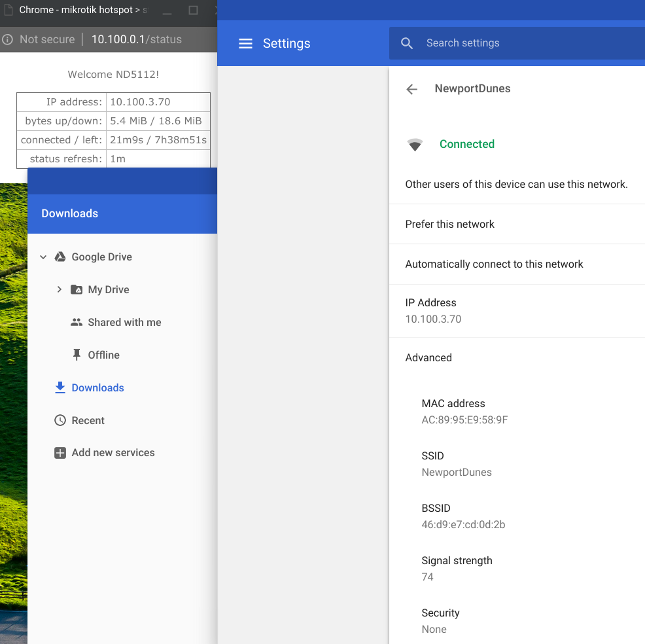The height and width of the screenshot is (644, 645).
Task: Click the 10.100.0.1/status address bar
Action: coord(136,39)
